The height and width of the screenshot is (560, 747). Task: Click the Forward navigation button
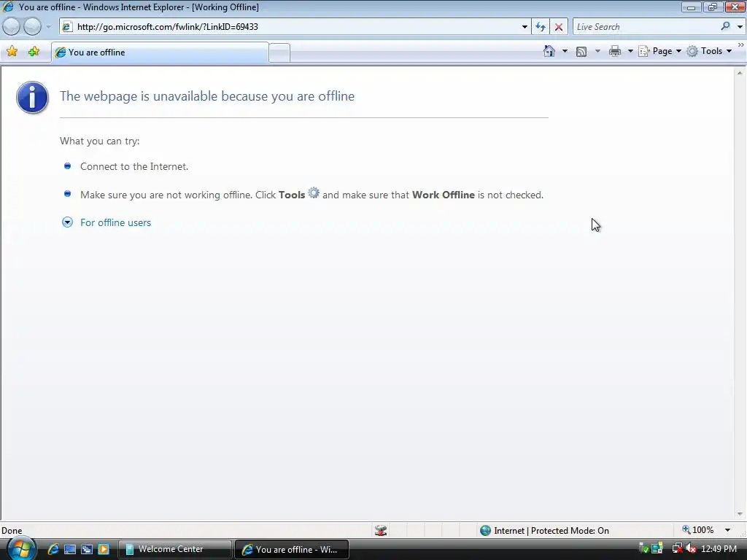point(32,27)
